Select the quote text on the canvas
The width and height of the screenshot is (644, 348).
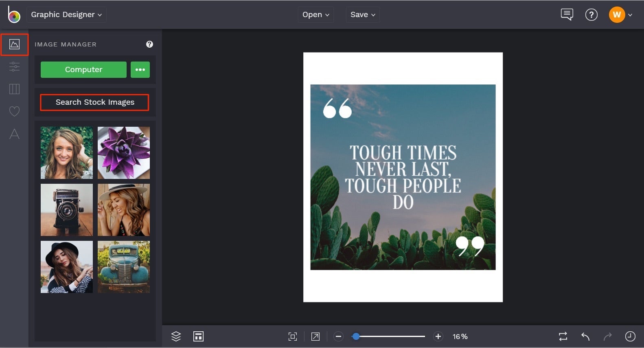point(403,177)
